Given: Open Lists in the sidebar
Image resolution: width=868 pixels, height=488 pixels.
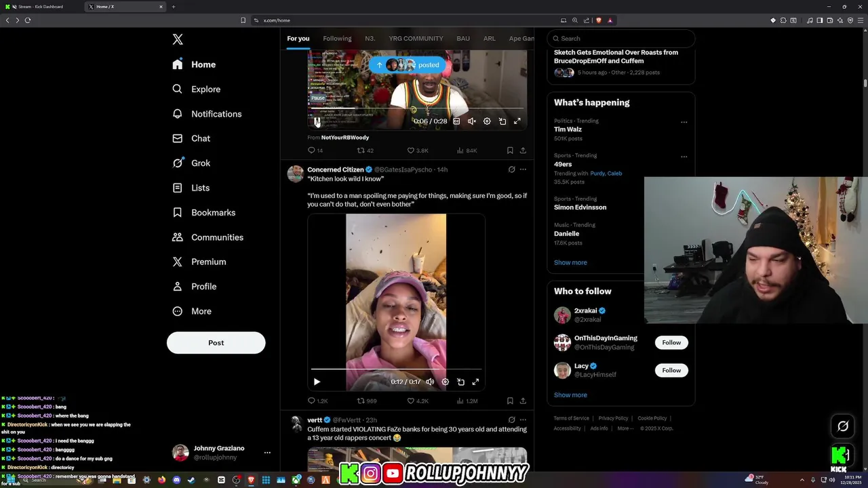Looking at the screenshot, I should 191,188.
